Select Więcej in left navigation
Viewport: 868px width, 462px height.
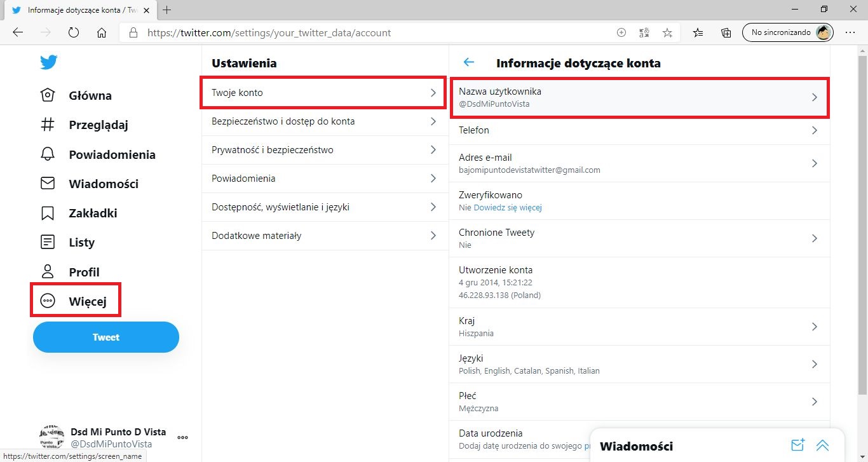click(88, 301)
